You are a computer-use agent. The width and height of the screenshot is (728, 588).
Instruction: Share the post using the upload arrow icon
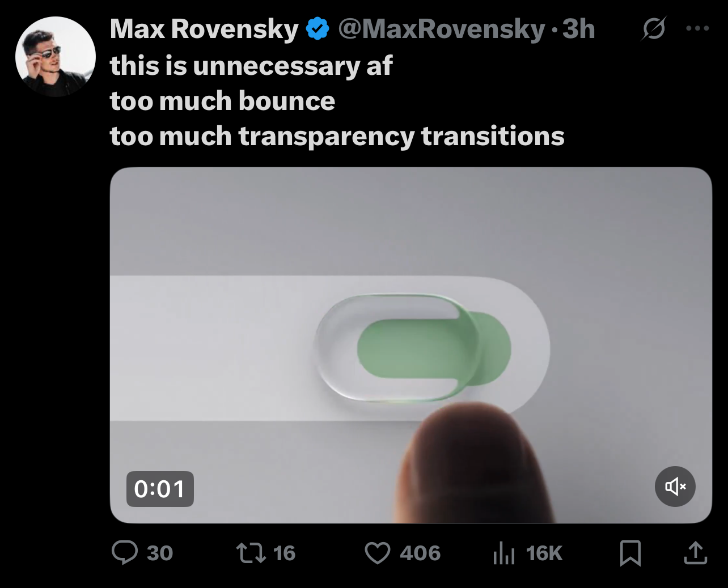click(x=696, y=553)
